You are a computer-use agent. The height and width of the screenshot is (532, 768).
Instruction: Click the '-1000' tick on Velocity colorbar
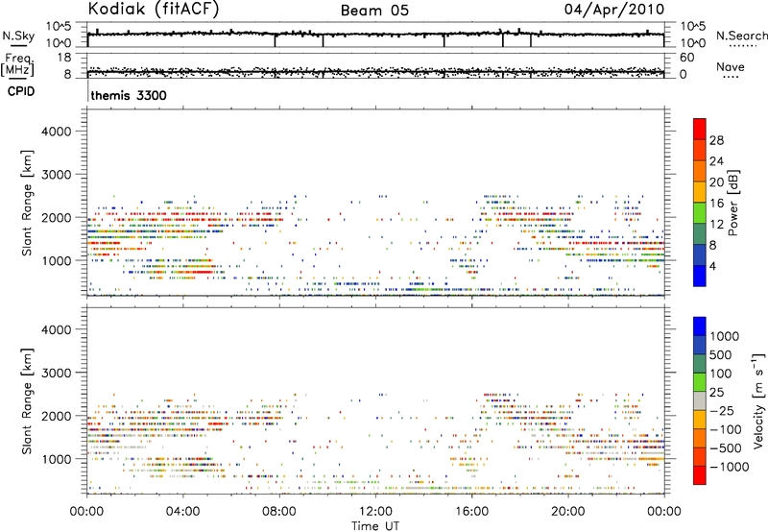pos(730,467)
